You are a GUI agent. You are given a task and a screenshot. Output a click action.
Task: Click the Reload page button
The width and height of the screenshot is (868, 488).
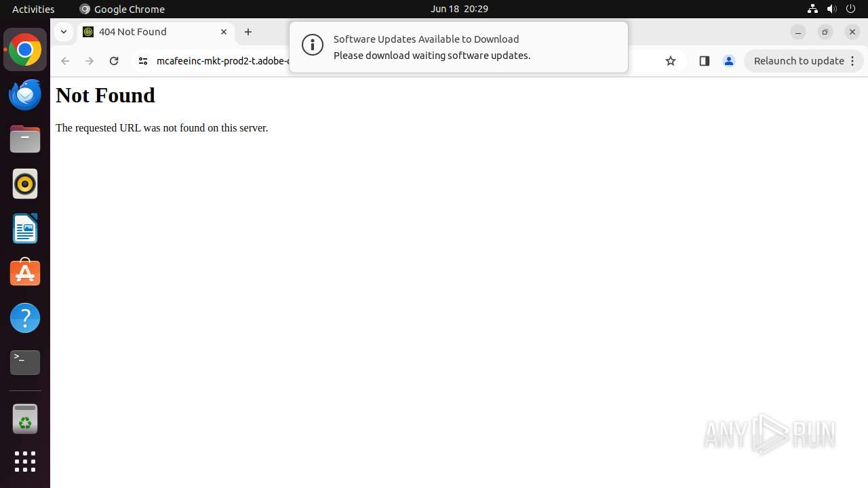[114, 61]
